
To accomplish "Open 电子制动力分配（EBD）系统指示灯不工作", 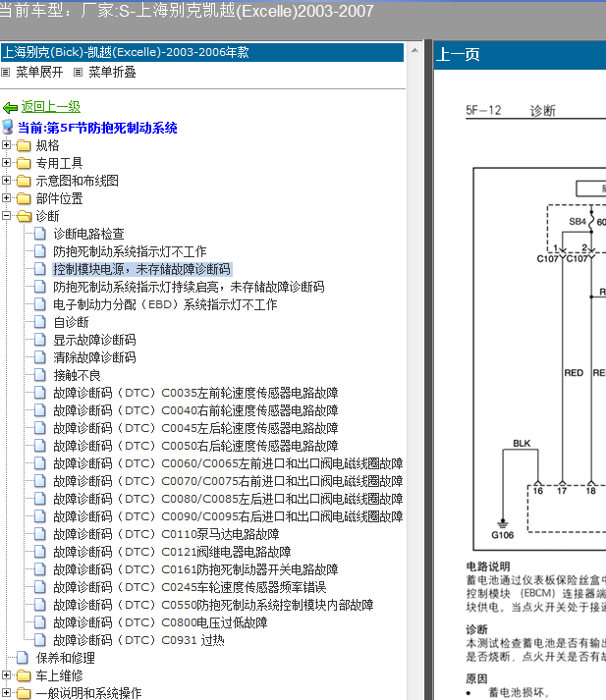I will (x=165, y=305).
